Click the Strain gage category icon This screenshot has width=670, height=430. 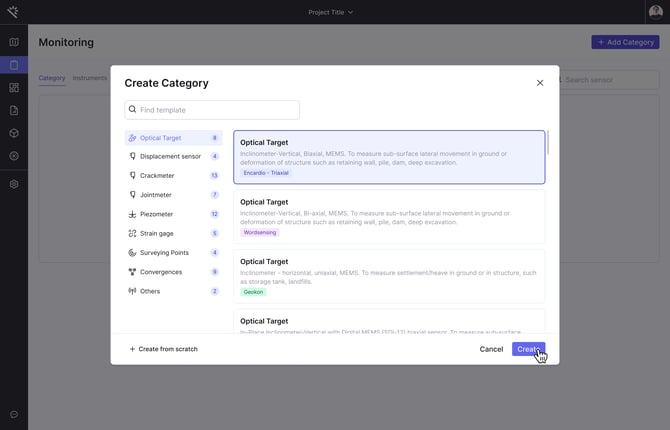pos(132,233)
